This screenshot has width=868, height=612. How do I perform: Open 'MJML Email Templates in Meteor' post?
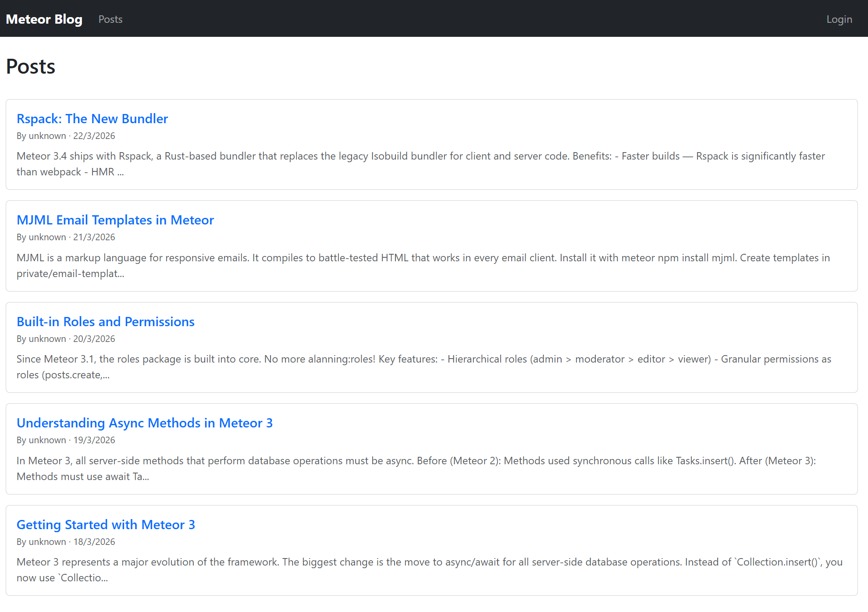(115, 220)
